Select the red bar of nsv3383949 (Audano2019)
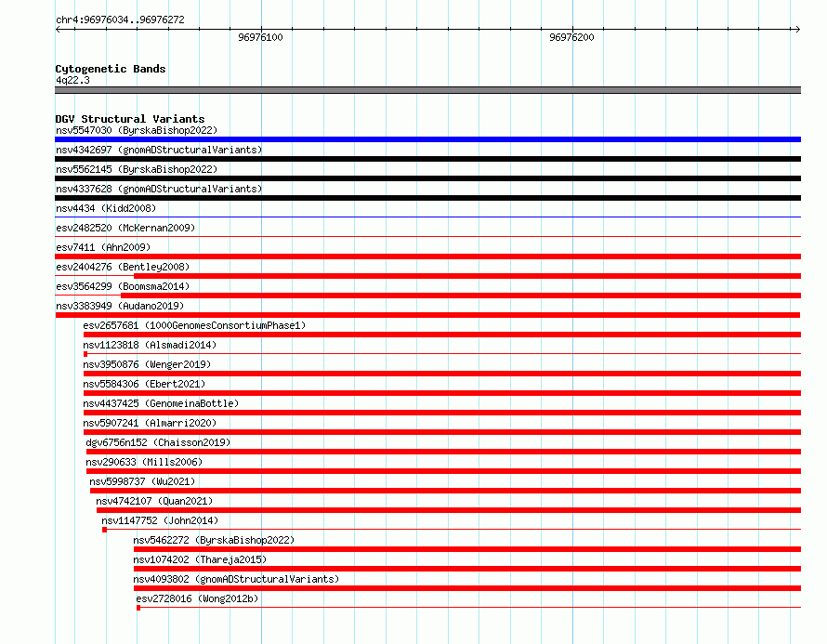The image size is (827, 644). coord(427,315)
